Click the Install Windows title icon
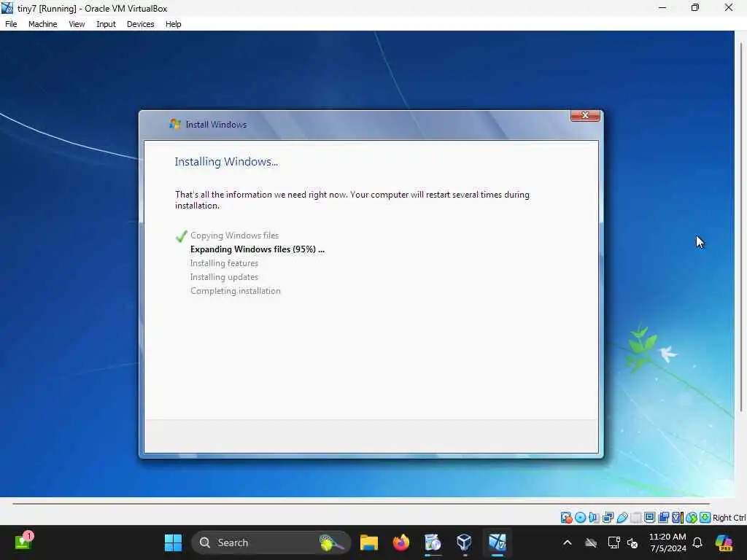This screenshot has height=560, width=747. pyautogui.click(x=175, y=124)
